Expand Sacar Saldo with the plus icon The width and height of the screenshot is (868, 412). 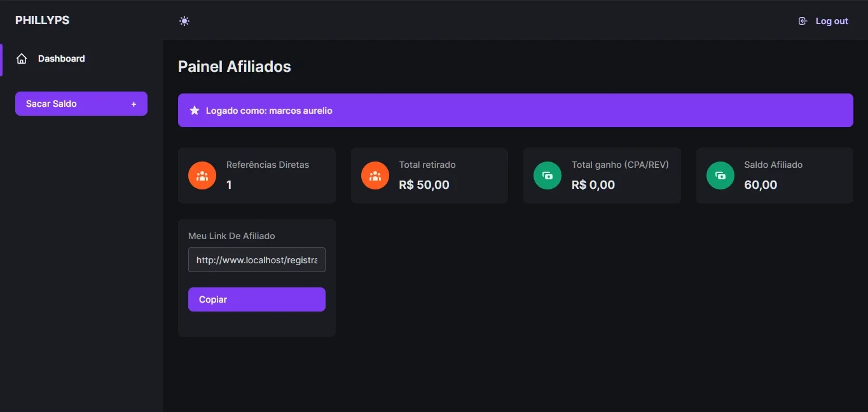point(134,104)
